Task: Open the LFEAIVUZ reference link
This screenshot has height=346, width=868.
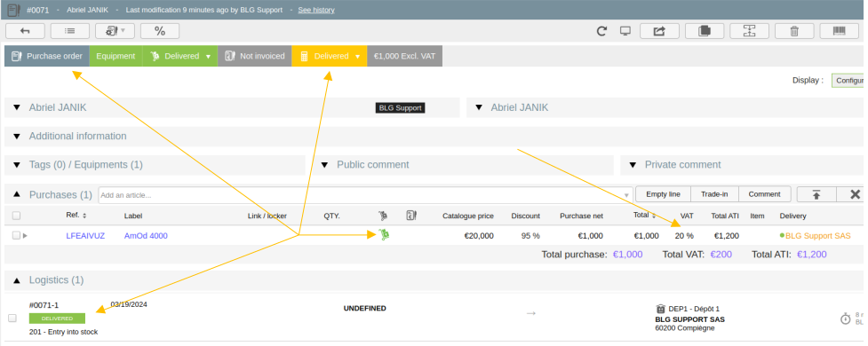Action: tap(86, 235)
